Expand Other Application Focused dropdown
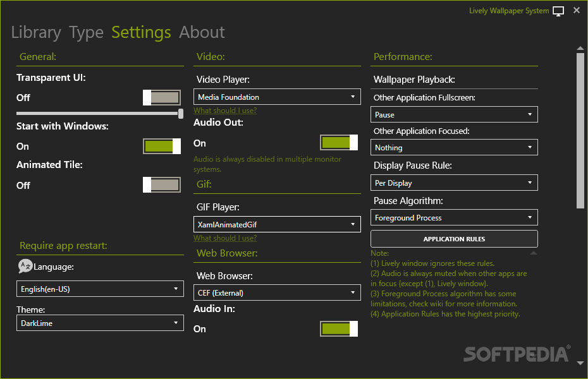The height and width of the screenshot is (379, 588). 454,147
